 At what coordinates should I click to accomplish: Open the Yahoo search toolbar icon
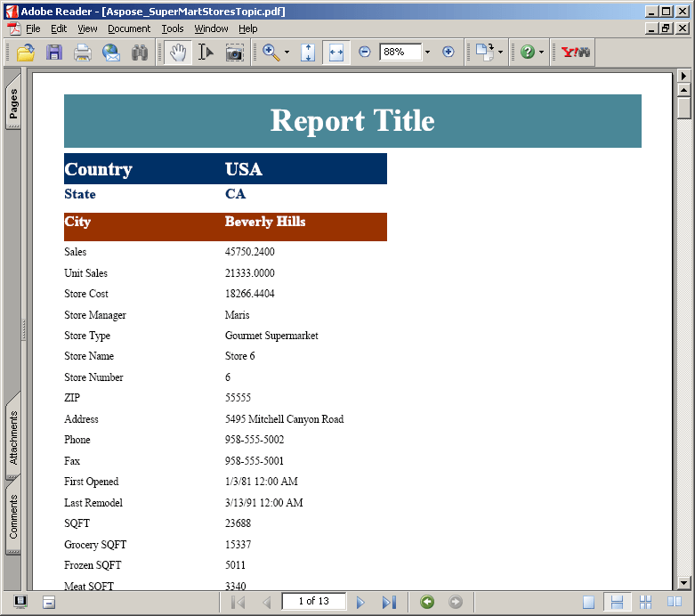click(x=576, y=52)
